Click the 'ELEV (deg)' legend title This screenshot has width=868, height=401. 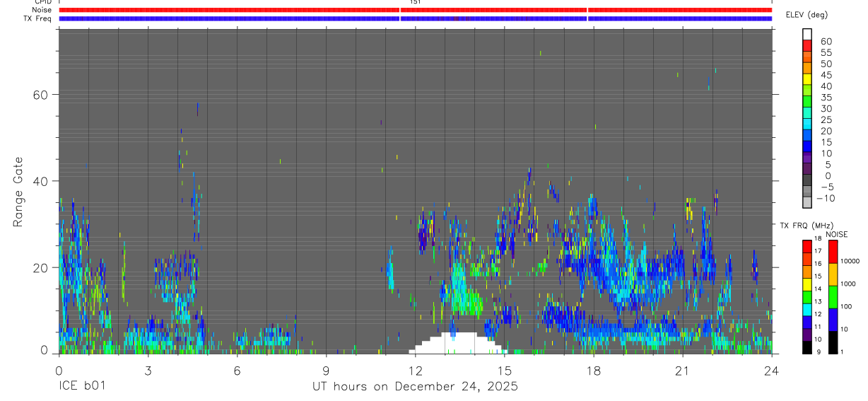click(807, 15)
